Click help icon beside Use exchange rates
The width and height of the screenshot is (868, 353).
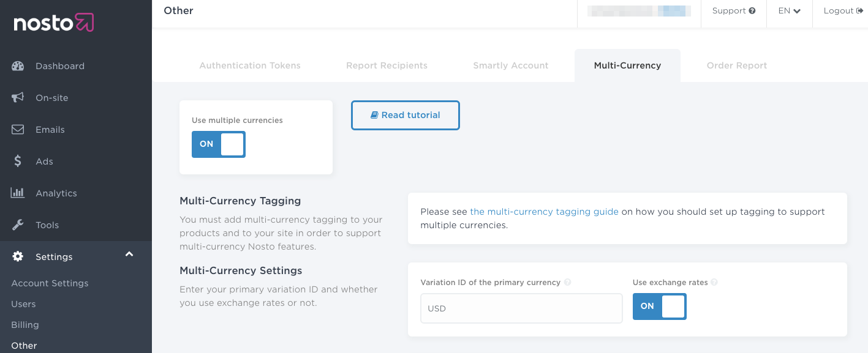(714, 283)
